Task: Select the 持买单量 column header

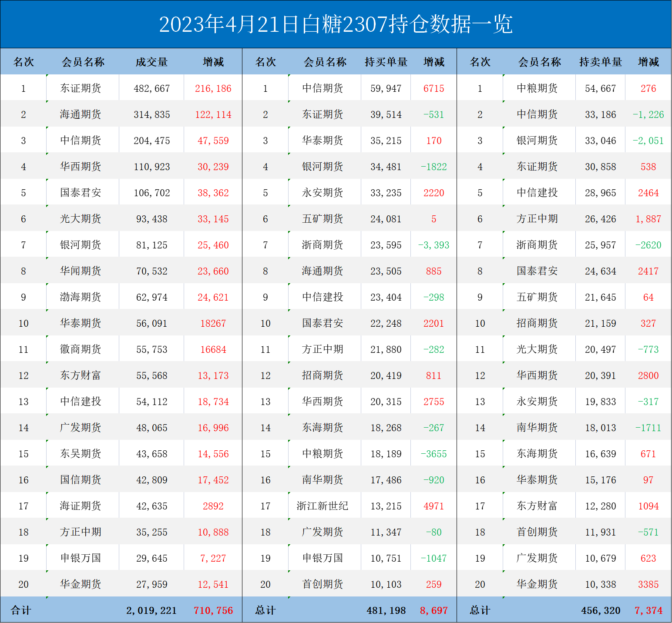Action: [x=386, y=62]
